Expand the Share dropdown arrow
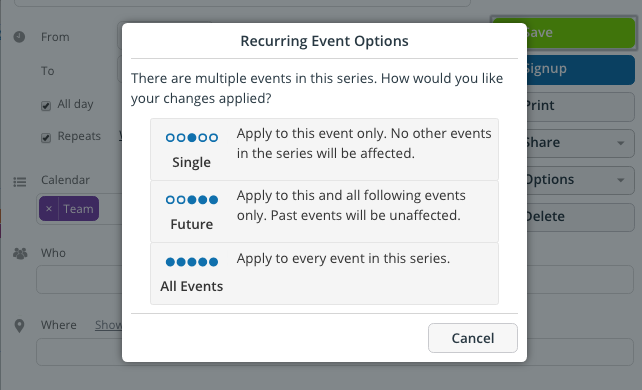The image size is (642, 390). pyautogui.click(x=621, y=143)
